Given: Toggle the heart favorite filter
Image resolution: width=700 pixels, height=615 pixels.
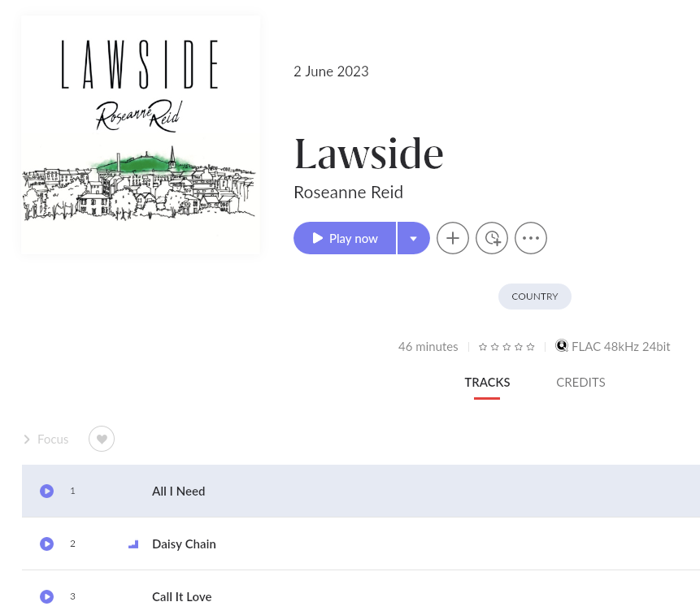Looking at the screenshot, I should click(x=102, y=439).
